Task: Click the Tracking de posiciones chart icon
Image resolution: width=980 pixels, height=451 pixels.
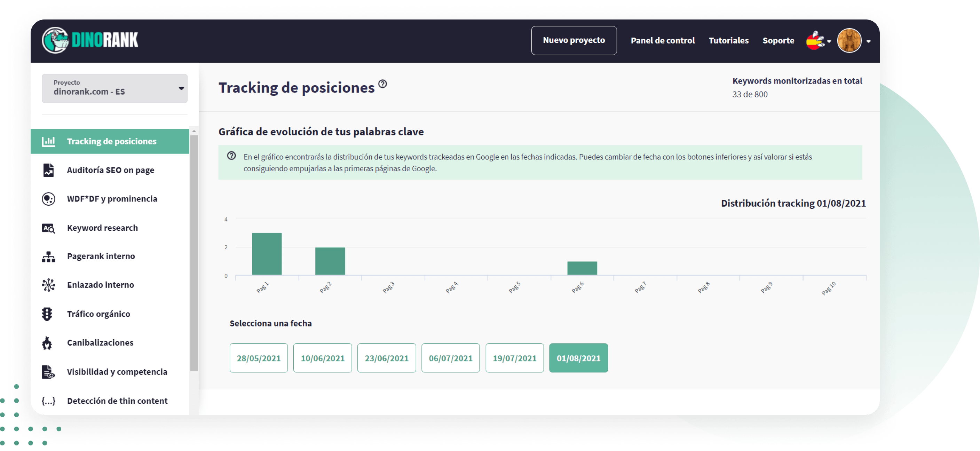Action: (x=48, y=142)
